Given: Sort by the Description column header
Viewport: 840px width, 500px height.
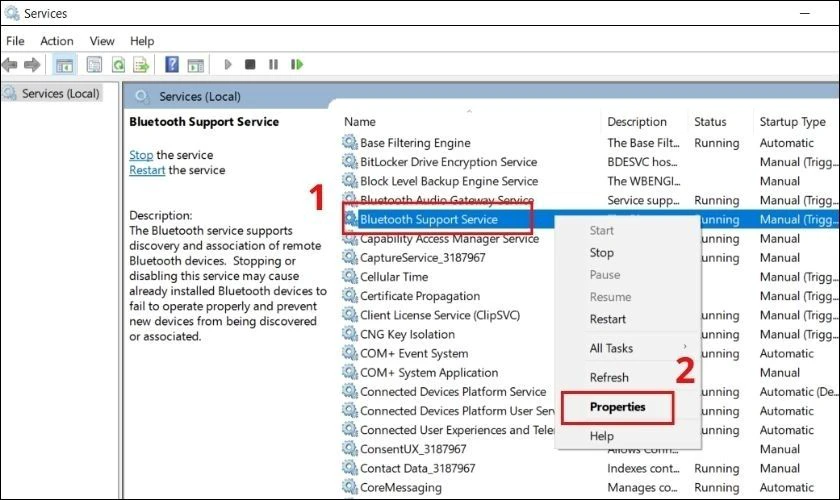Looking at the screenshot, I should pyautogui.click(x=637, y=122).
